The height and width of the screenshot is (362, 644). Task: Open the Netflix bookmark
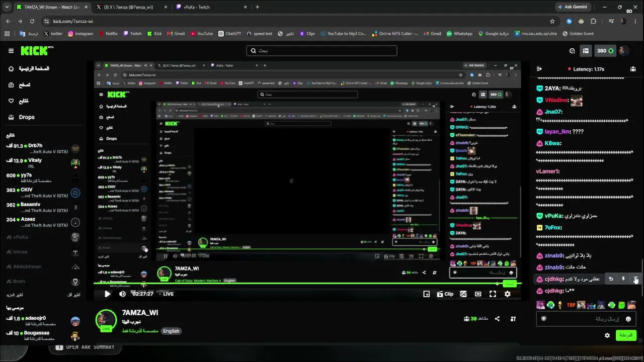click(108, 34)
